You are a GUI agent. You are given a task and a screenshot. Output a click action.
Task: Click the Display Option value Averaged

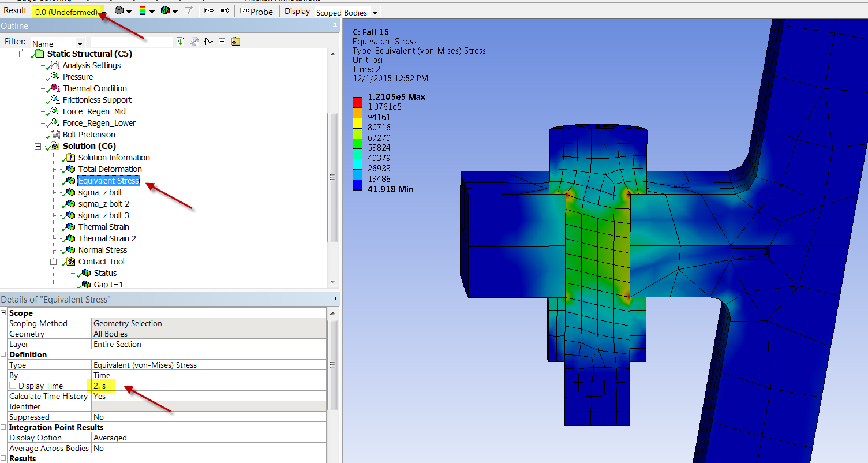[209, 438]
